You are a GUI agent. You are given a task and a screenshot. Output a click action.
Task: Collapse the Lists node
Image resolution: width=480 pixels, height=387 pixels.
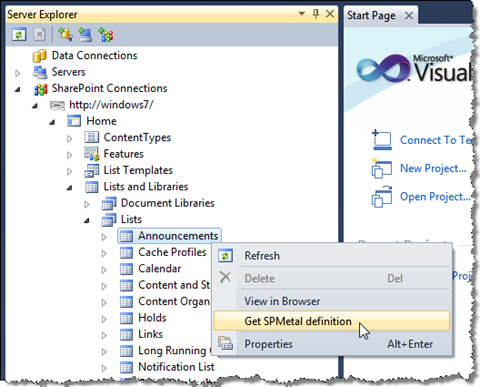click(x=87, y=221)
